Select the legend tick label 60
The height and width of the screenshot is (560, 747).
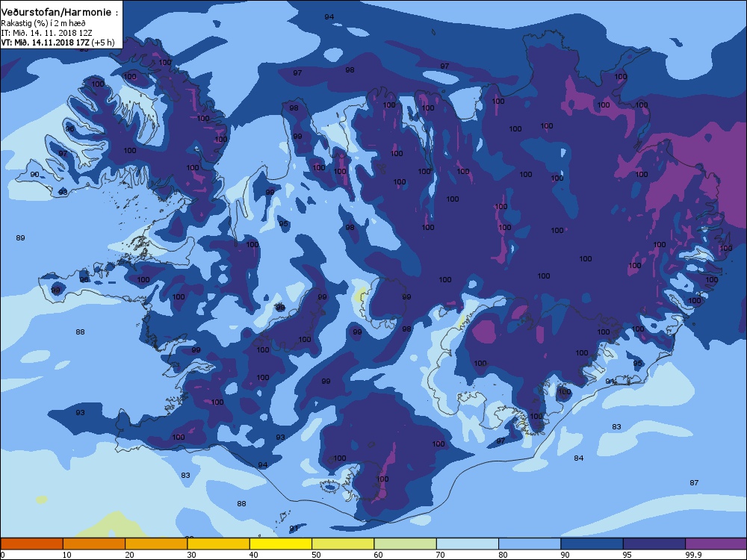pyautogui.click(x=379, y=555)
